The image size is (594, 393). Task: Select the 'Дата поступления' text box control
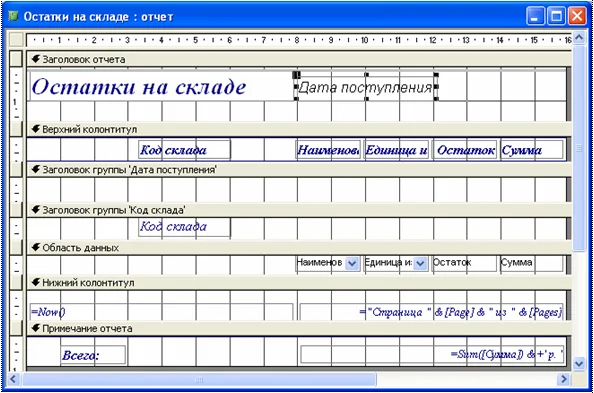[366, 87]
